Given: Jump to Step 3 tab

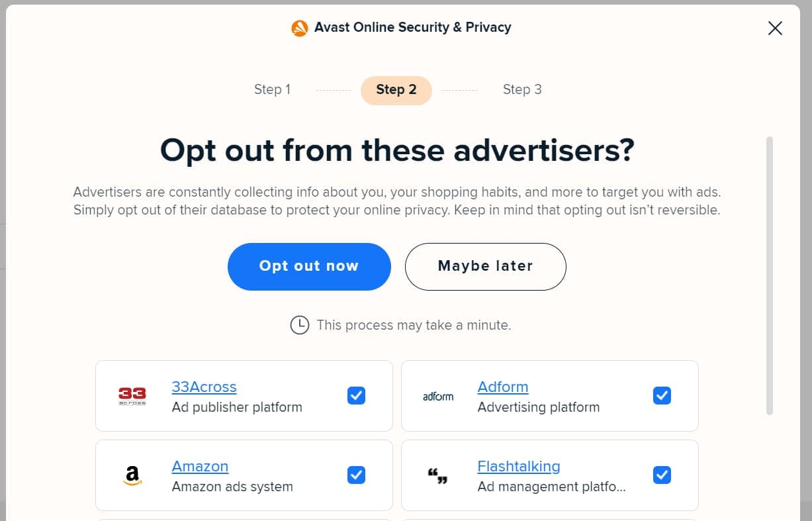Looking at the screenshot, I should (522, 89).
